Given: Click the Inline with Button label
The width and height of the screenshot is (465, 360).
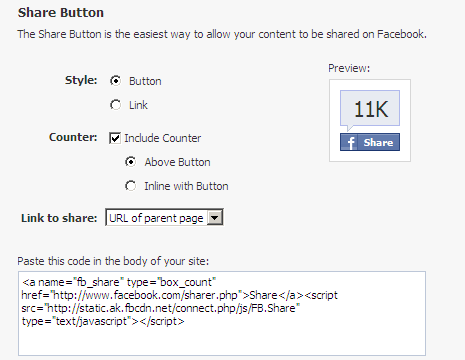Looking at the screenshot, I should (x=186, y=186).
